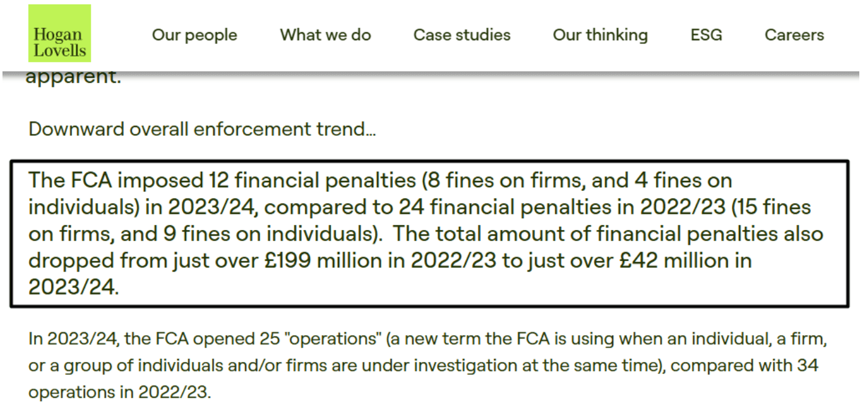Image resolution: width=868 pixels, height=419 pixels.
Task: Open the Our people menu
Action: point(195,35)
